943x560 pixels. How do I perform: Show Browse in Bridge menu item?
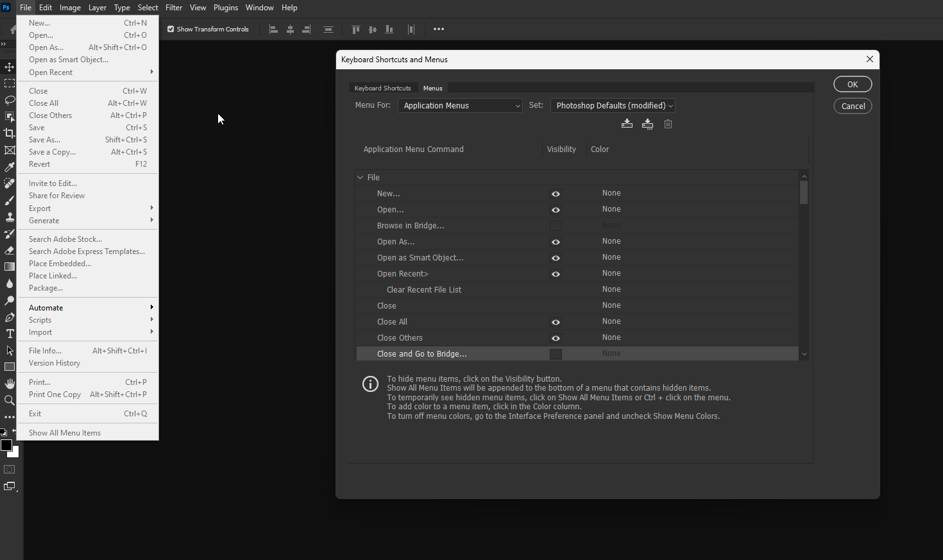click(556, 225)
